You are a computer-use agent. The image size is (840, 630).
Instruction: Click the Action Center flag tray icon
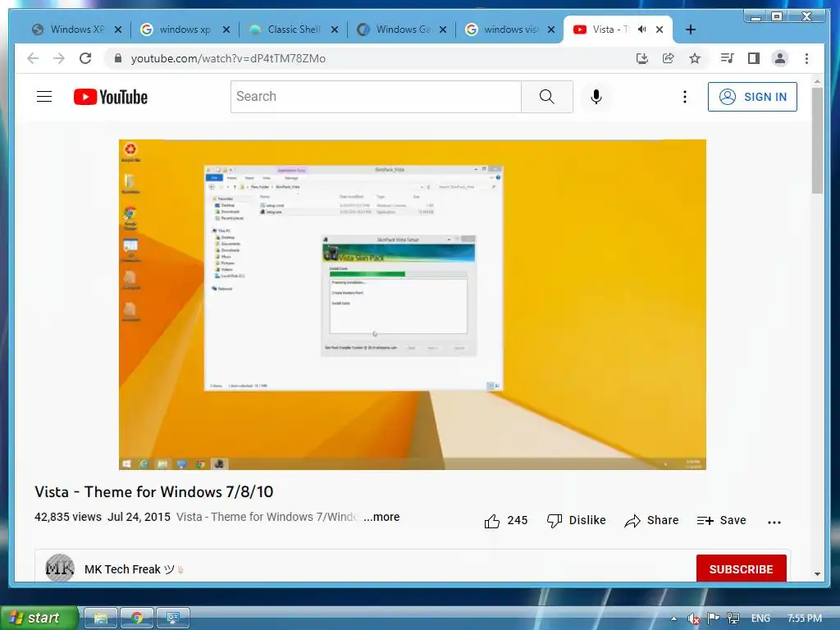[713, 619]
